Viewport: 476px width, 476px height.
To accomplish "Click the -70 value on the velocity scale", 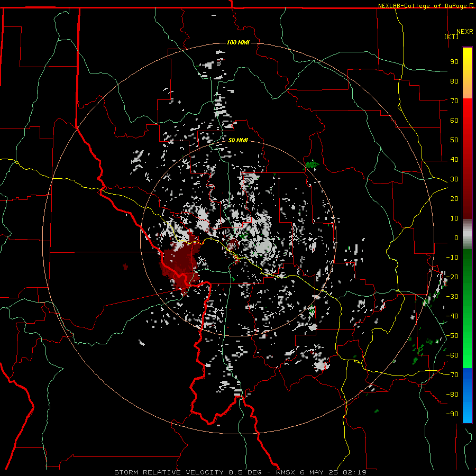I will click(x=452, y=375).
